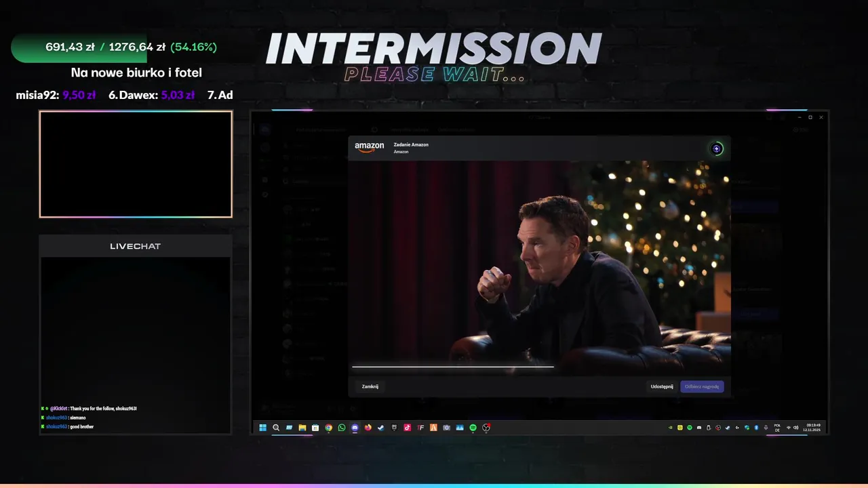868x488 pixels.
Task: Open File Explorer folder icon in taskbar
Action: (302, 428)
